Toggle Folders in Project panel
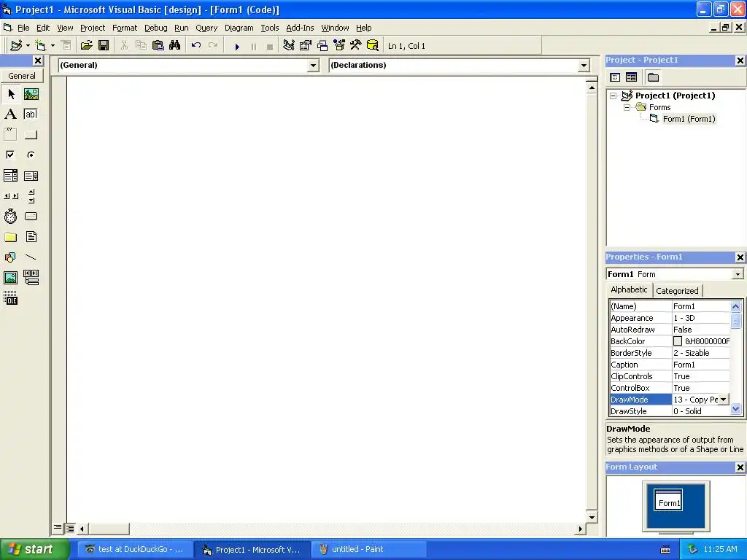Screen dimensions: 747x560 click(x=653, y=77)
